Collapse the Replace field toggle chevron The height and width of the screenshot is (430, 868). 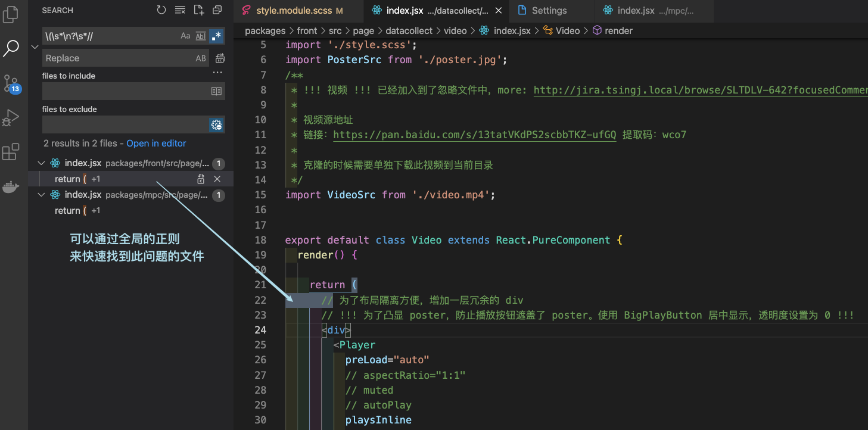[x=35, y=47]
